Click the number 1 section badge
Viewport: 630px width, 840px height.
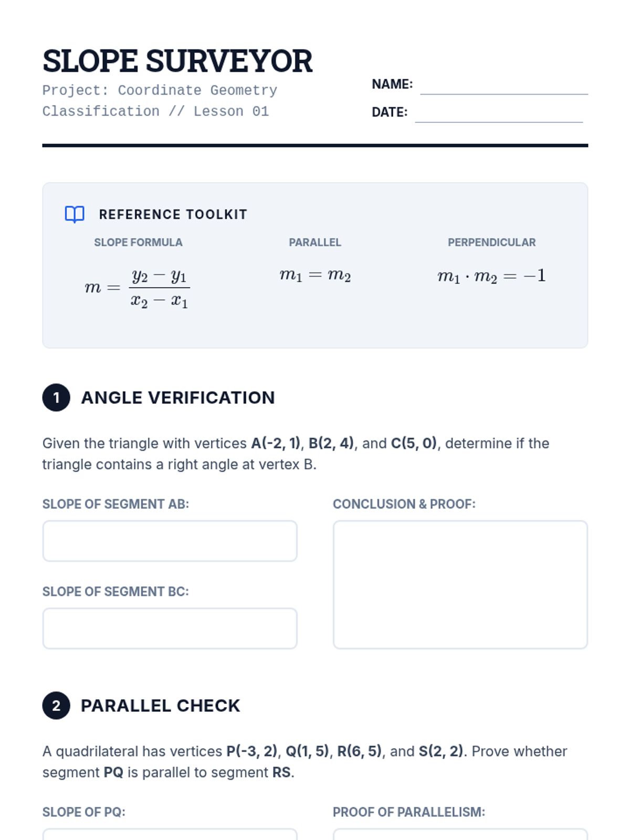(56, 397)
